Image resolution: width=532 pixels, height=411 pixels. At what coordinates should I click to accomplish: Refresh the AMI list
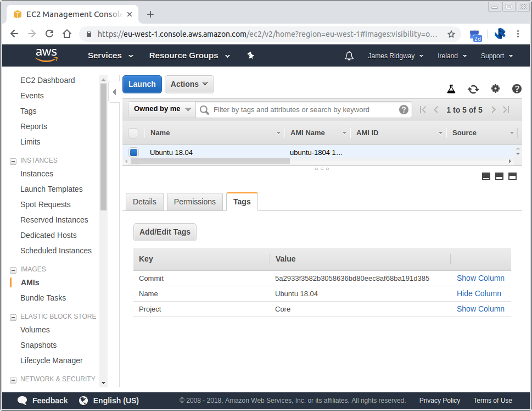[473, 89]
